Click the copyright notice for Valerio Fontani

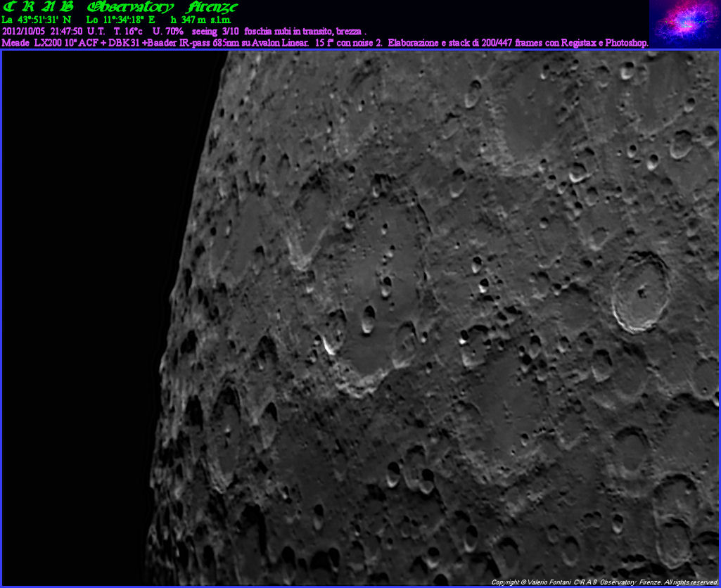tap(604, 582)
